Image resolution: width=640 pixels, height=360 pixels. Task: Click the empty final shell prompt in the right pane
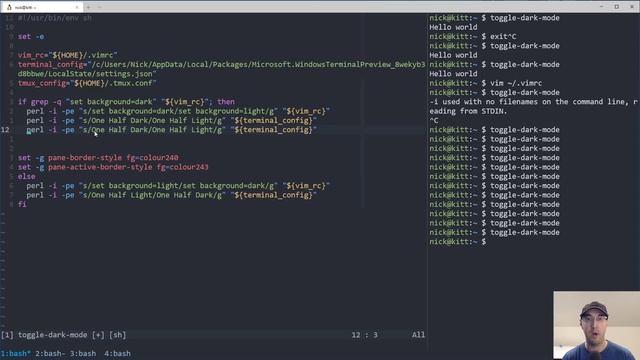(x=458, y=242)
